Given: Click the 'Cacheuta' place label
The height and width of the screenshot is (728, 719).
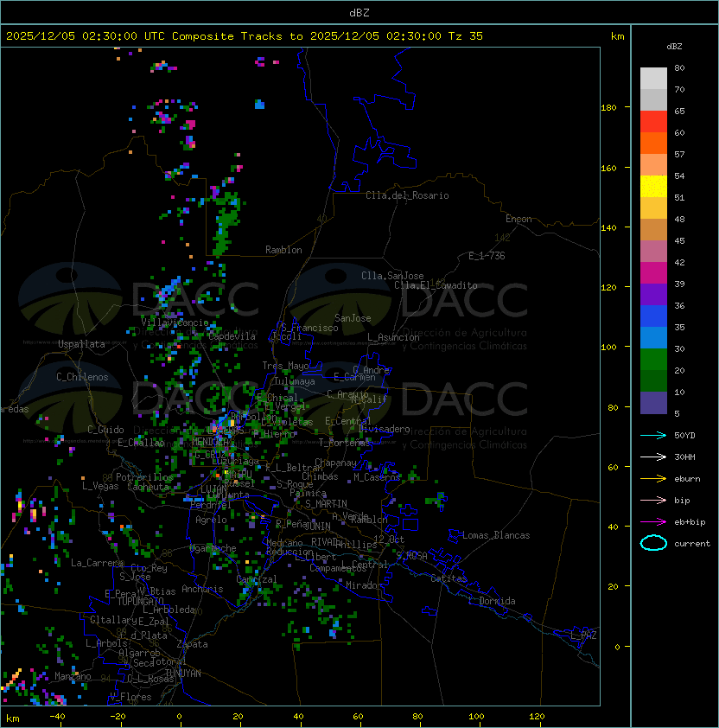Looking at the screenshot, I should click(x=148, y=487).
